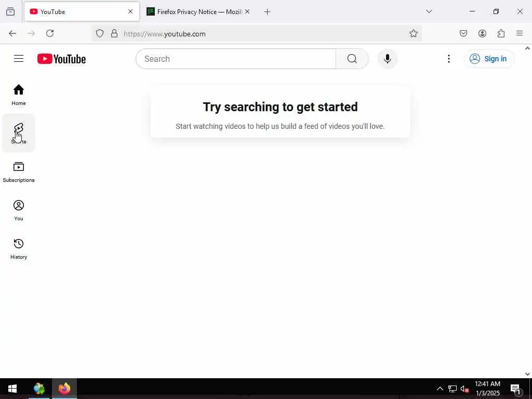
Task: Open YouTube settings three-dot menu
Action: pos(448,59)
